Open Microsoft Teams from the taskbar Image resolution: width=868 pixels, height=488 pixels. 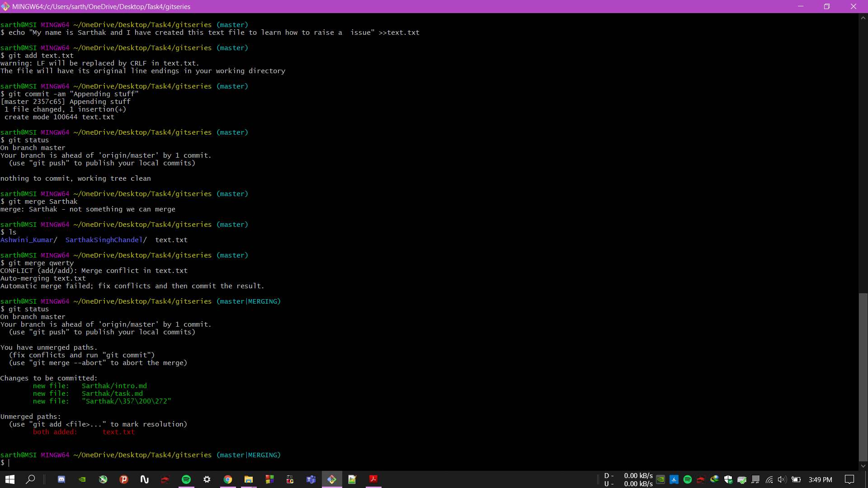point(311,479)
